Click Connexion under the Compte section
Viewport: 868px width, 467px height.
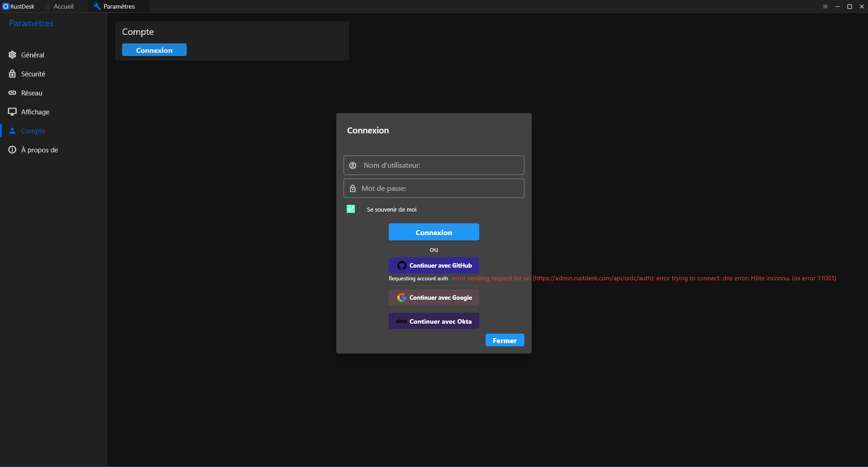[154, 50]
